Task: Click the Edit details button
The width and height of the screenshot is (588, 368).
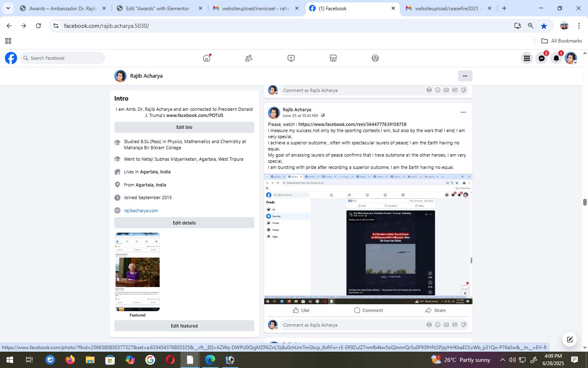Action: click(184, 223)
